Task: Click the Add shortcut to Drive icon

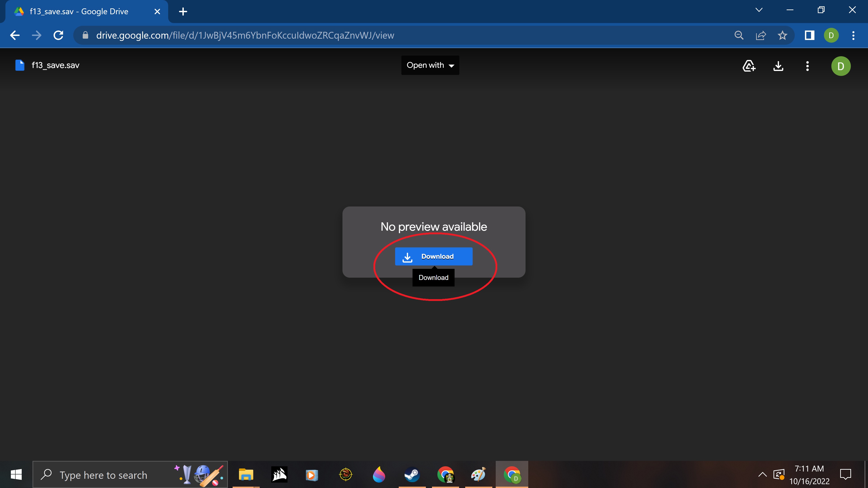Action: (x=749, y=66)
